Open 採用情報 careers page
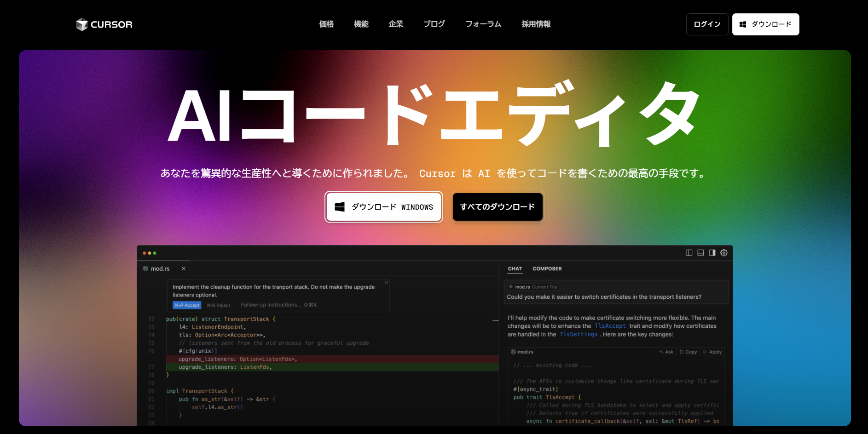This screenshot has height=434, width=868. (536, 24)
